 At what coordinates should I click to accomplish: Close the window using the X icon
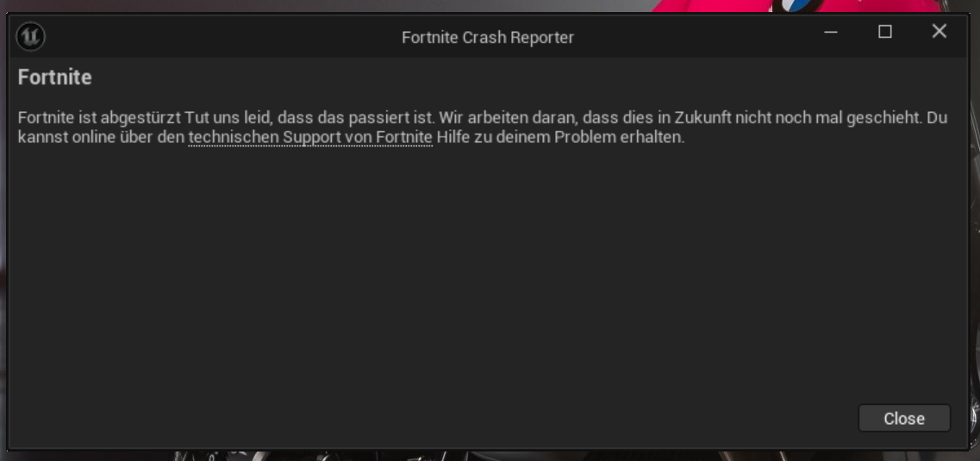[939, 31]
